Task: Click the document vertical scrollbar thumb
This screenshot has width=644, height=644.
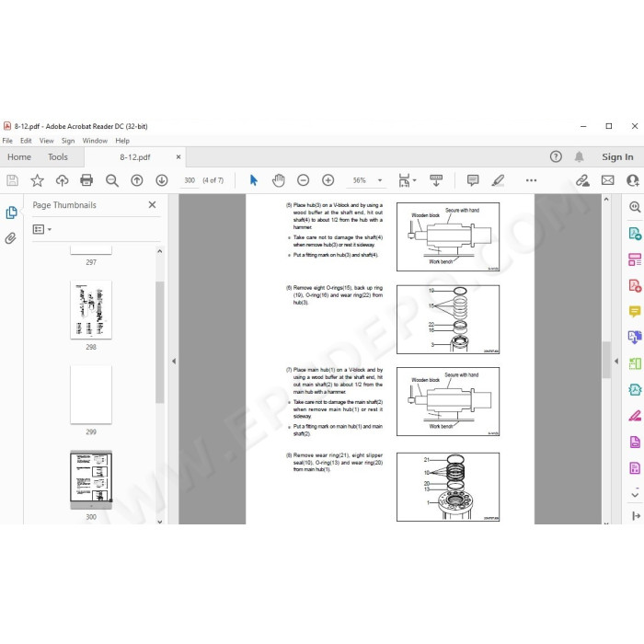Action: click(x=606, y=360)
